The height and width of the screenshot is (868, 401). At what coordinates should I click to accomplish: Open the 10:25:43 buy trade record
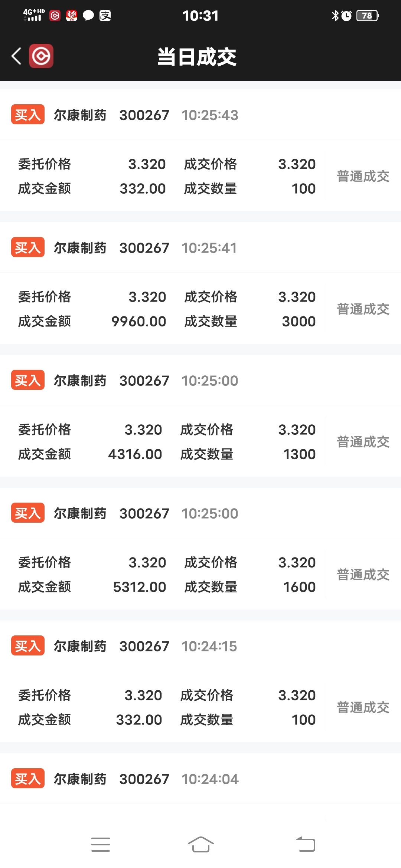point(200,150)
